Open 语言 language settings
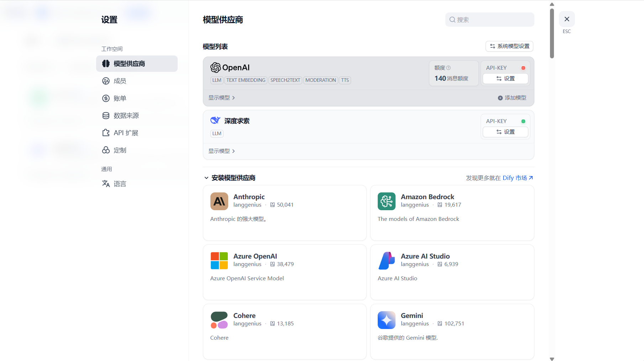 tap(137, 184)
